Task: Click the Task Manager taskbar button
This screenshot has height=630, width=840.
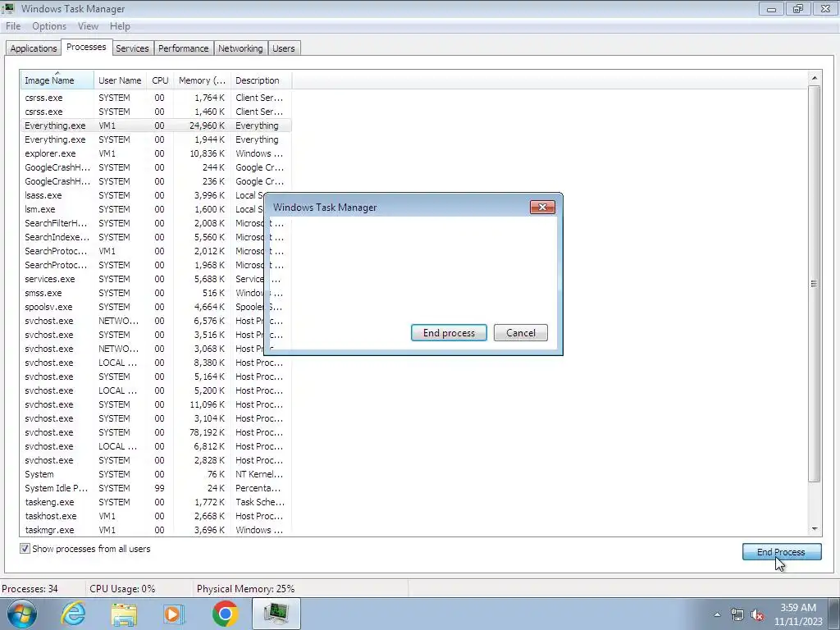Action: click(276, 614)
